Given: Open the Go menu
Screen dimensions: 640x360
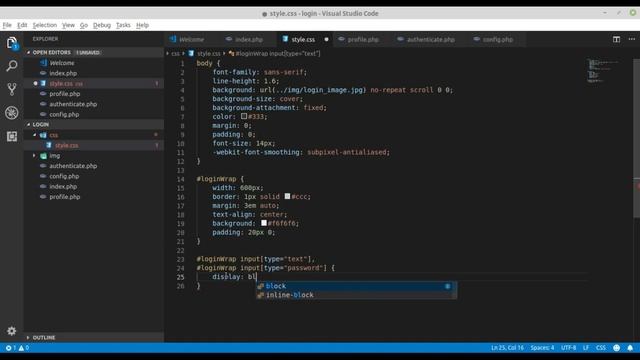Looking at the screenshot, I should (84, 25).
